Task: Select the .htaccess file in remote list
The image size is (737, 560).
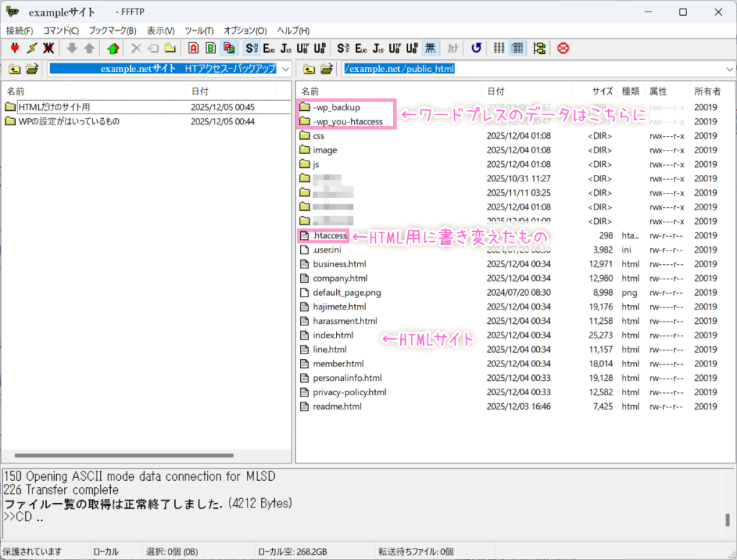Action: click(x=330, y=235)
